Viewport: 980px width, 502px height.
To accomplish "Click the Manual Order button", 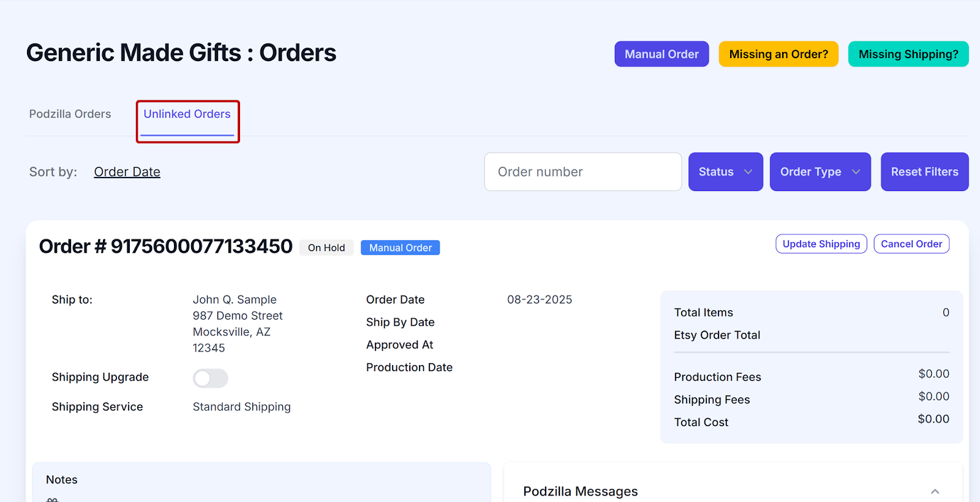I will tap(661, 54).
